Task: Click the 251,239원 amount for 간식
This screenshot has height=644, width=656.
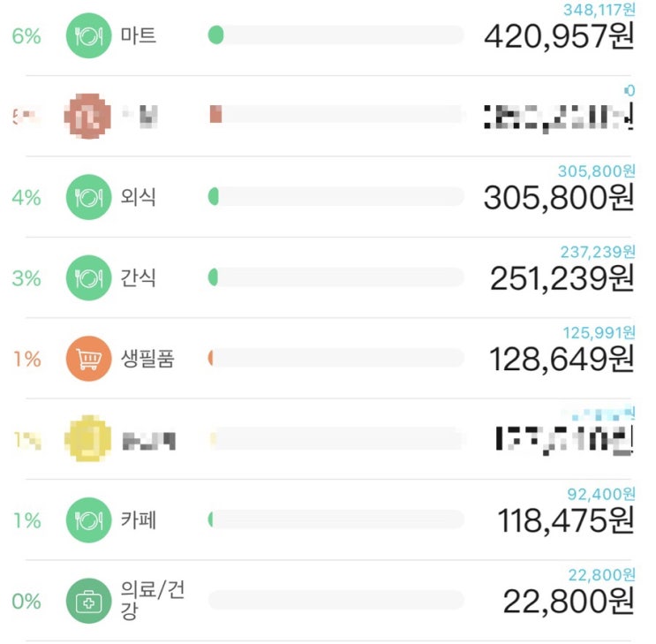Action: tap(562, 278)
